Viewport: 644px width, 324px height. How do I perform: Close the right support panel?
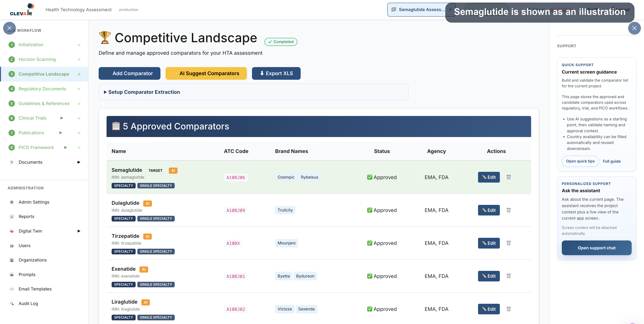(634, 28)
